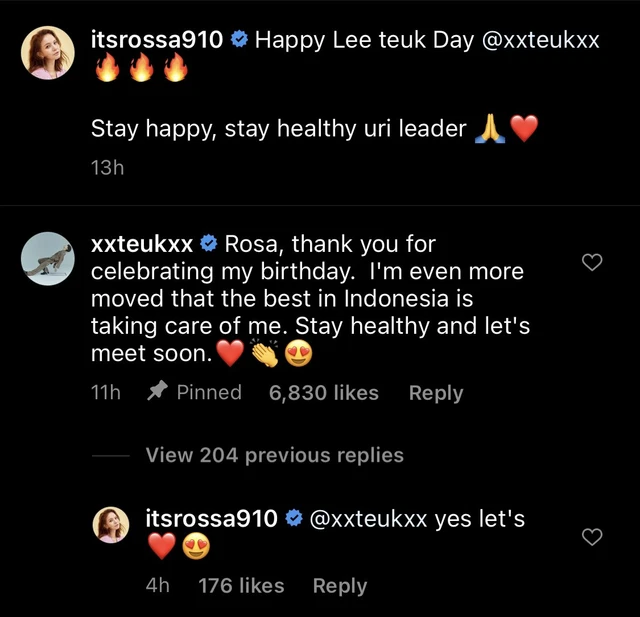The width and height of the screenshot is (640, 617).
Task: Open itsrossa910's profile picture in caption
Action: pos(48,53)
